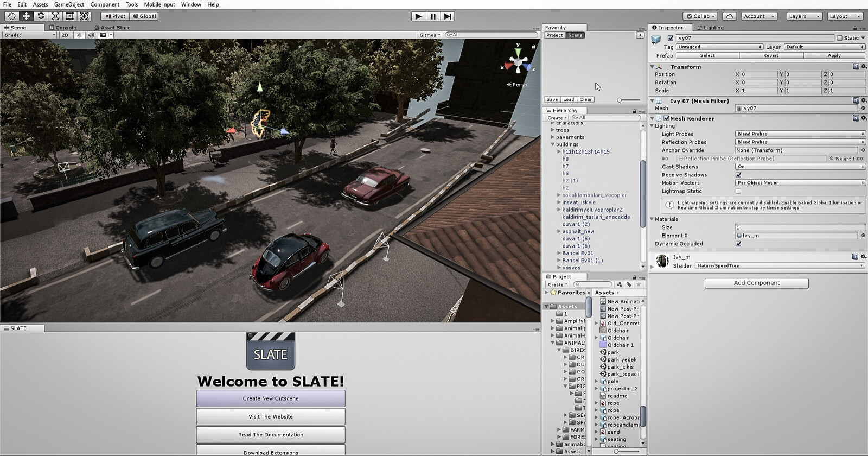Toggle scene lighting sun icon

tap(79, 35)
